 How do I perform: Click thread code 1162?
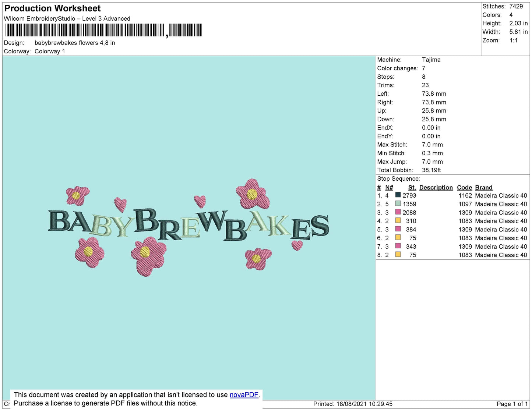[x=465, y=196]
